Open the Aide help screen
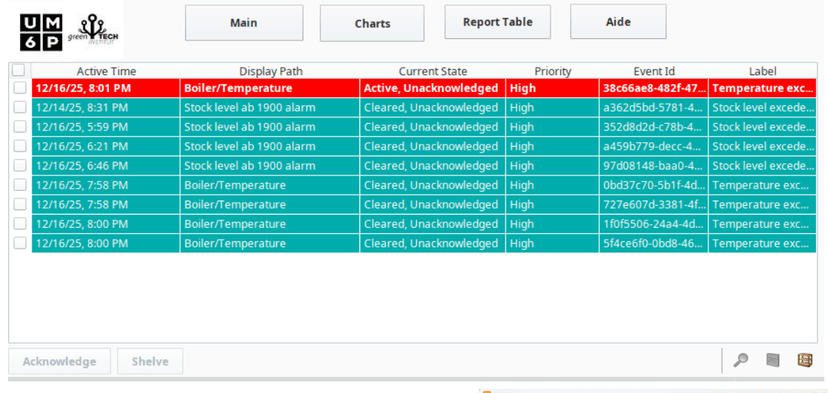Screen dimensions: 828x393 point(618,22)
